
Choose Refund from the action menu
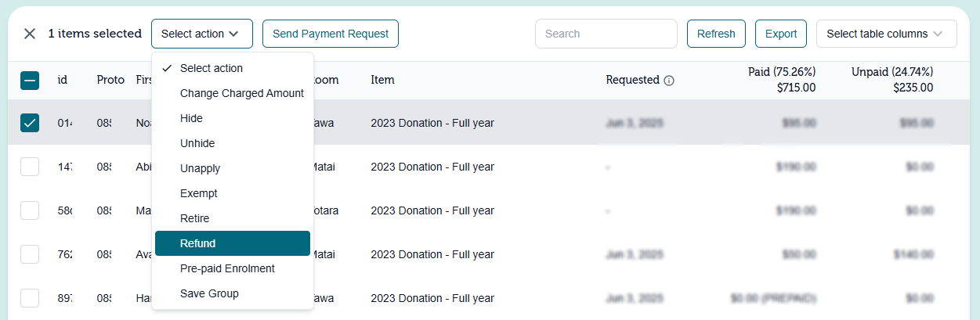click(233, 243)
